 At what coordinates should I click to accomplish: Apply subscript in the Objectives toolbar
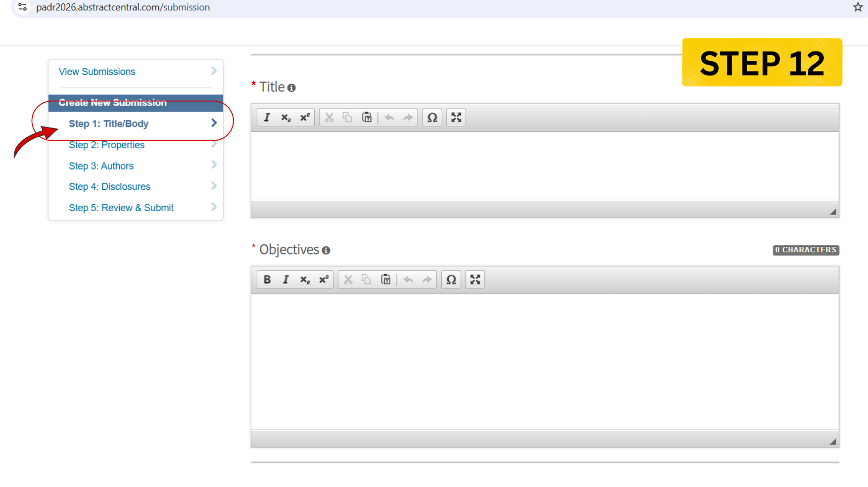coord(305,280)
